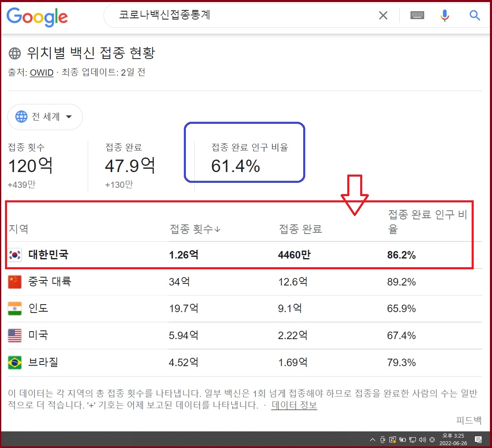Click the 1.69억 completed cell
Screen dimensions: 492x448
coord(293,362)
